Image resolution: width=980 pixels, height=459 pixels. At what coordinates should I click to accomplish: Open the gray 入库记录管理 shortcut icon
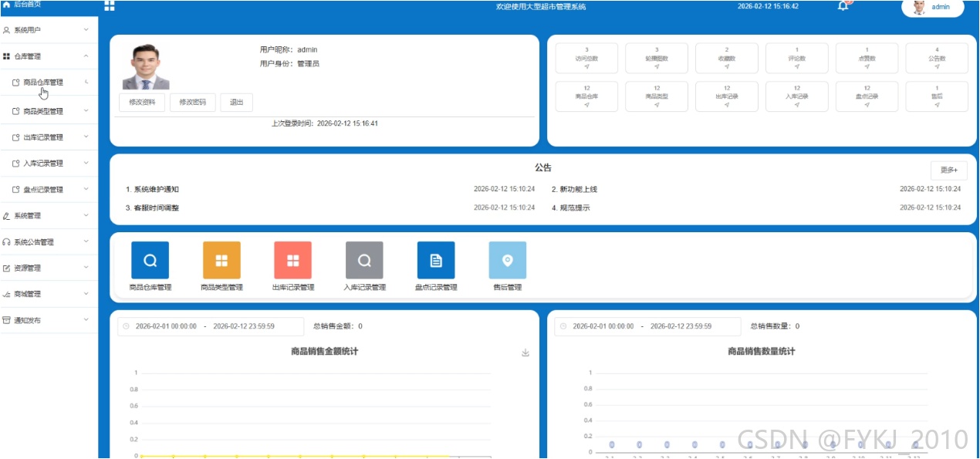[364, 260]
